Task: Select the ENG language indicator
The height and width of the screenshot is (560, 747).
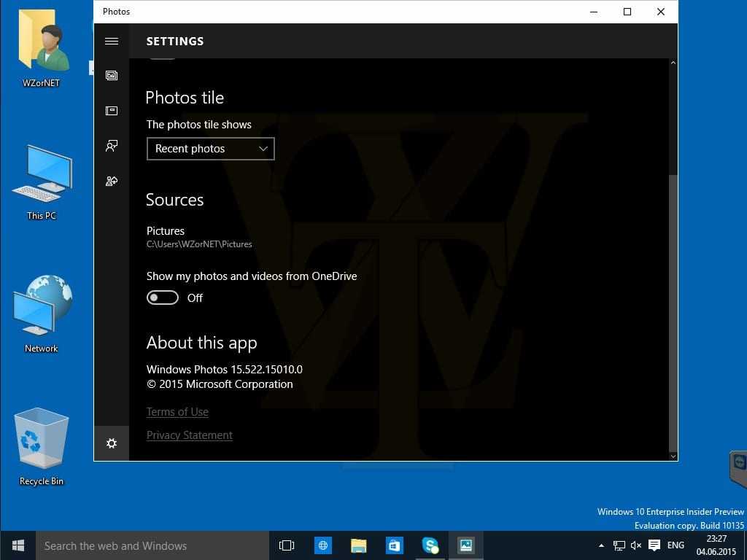Action: [676, 545]
